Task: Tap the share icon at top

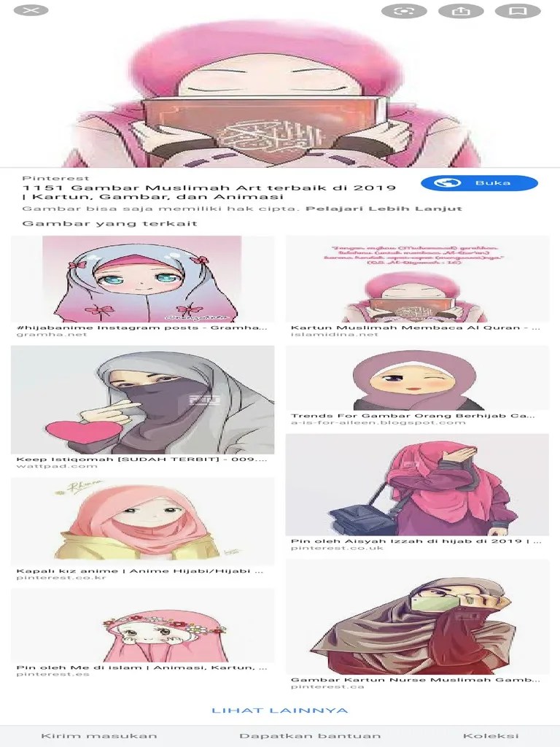Action: (461, 10)
